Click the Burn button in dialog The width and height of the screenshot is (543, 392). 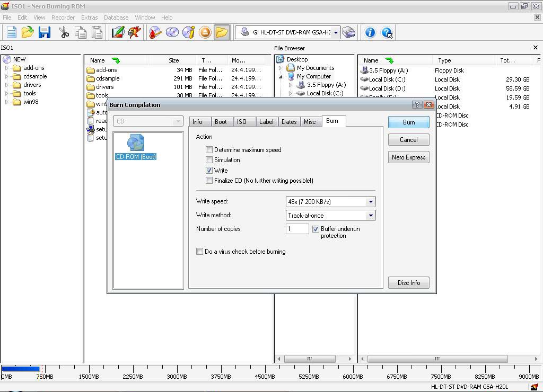(409, 122)
